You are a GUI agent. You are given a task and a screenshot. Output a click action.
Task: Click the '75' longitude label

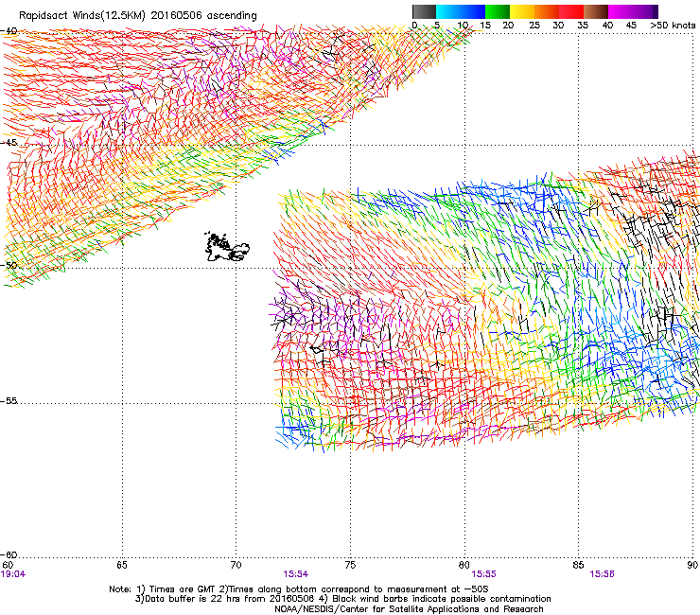coord(350,565)
